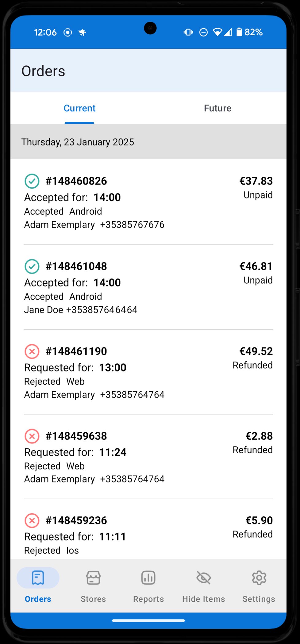Tap accepted checkmark icon for order #148461048
Screen dimensions: 300x644
[32, 266]
